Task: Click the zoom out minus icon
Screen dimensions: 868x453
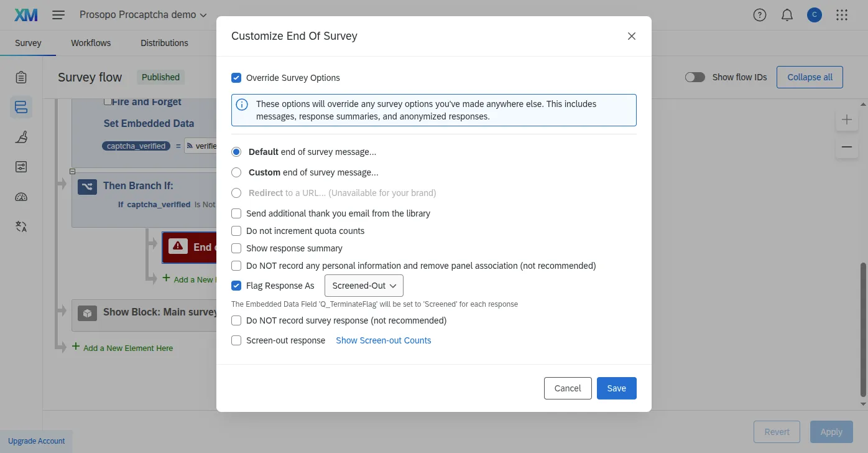Action: tap(847, 147)
